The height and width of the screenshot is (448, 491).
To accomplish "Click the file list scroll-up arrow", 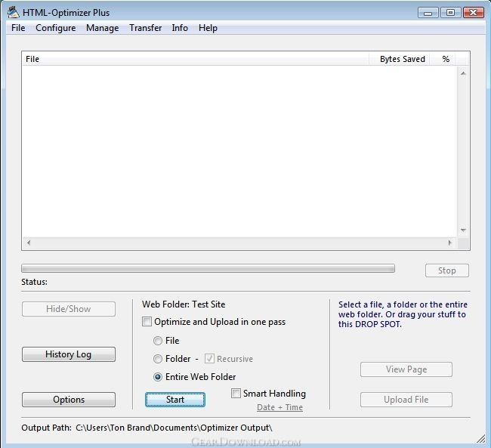I will point(463,73).
